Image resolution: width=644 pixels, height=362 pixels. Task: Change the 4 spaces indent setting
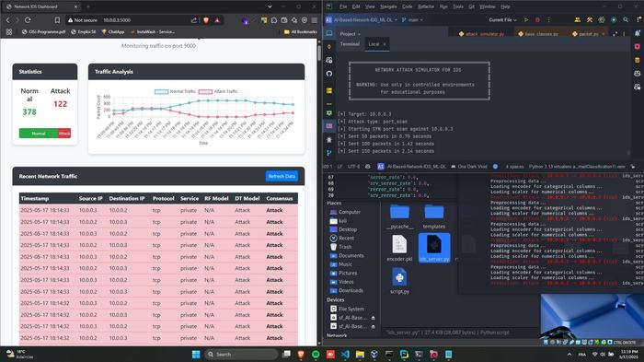pos(514,167)
